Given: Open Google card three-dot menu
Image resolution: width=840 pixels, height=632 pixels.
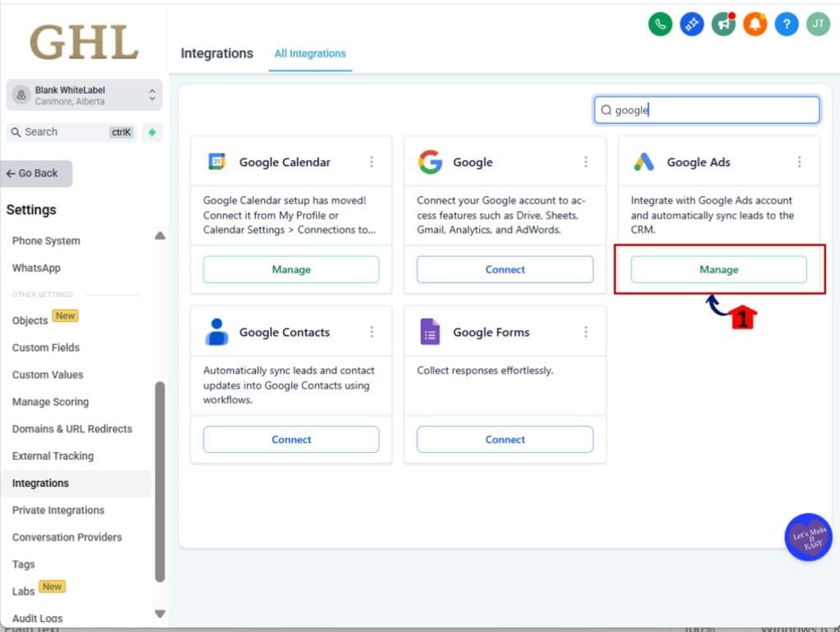Looking at the screenshot, I should (586, 162).
